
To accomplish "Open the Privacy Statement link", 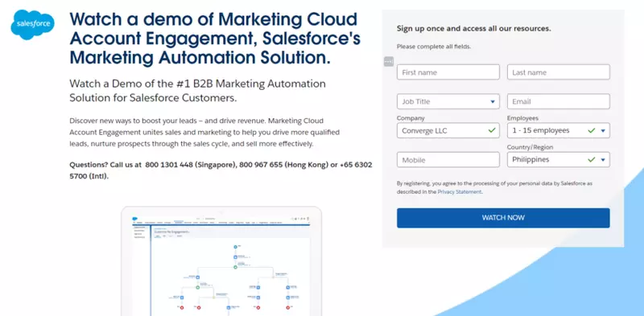I will click(459, 191).
